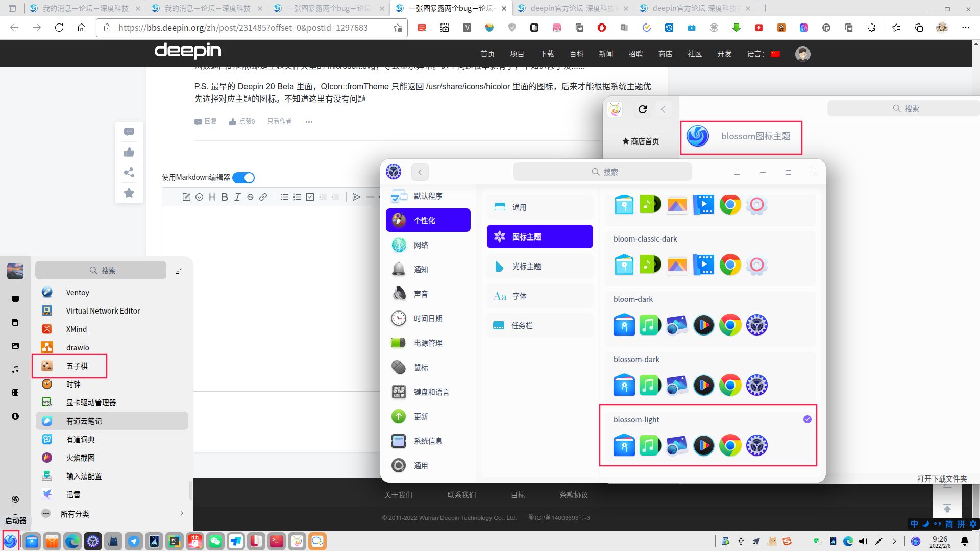Open the Control Center hamburger menu
Screen dimensions: 980x551
click(737, 172)
